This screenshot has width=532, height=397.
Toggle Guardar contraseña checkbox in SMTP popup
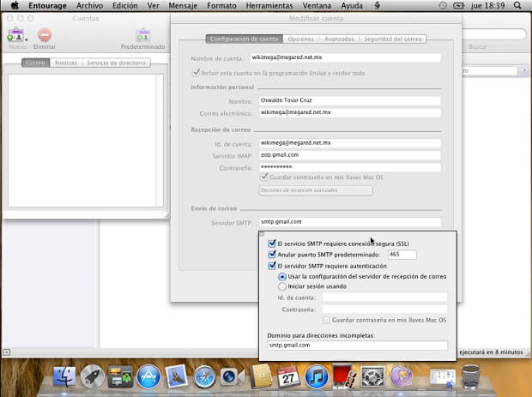pyautogui.click(x=326, y=320)
